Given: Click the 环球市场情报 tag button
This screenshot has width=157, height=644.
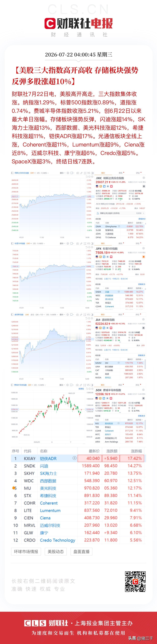Looking at the screenshot, I should (26, 551).
